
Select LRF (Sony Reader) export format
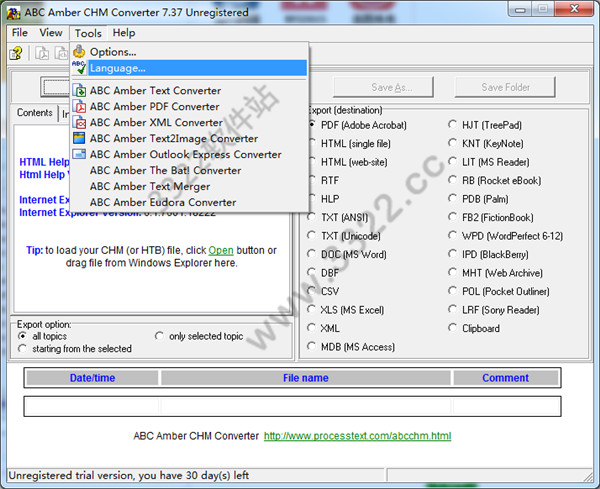click(x=494, y=310)
